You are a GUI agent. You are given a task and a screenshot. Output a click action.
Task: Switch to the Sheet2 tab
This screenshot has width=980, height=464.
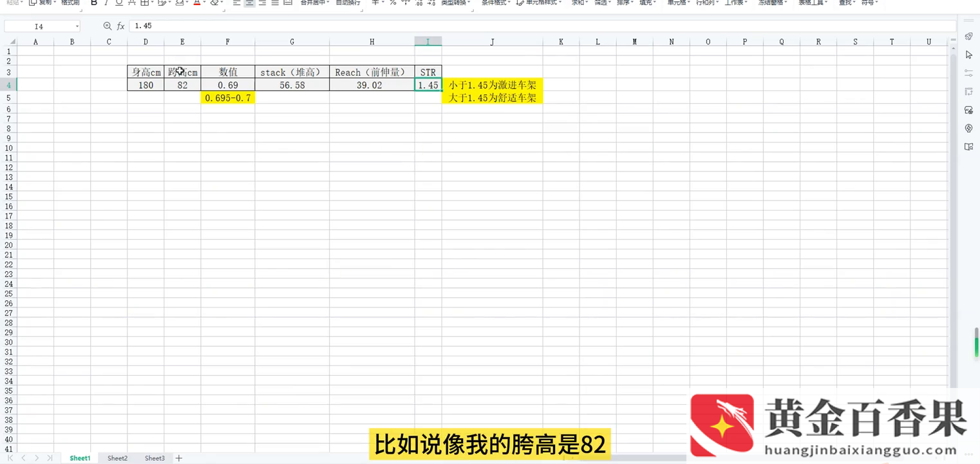[117, 458]
